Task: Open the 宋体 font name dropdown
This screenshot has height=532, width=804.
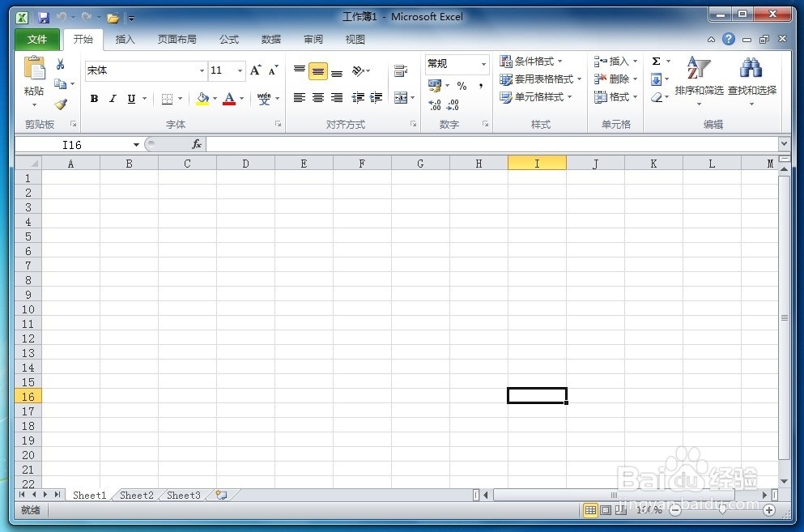Action: pyautogui.click(x=202, y=70)
